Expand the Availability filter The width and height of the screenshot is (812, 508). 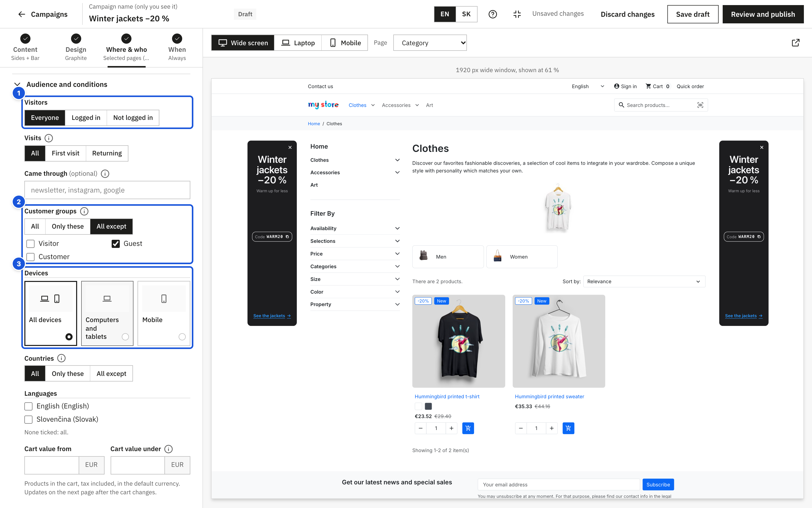(355, 228)
